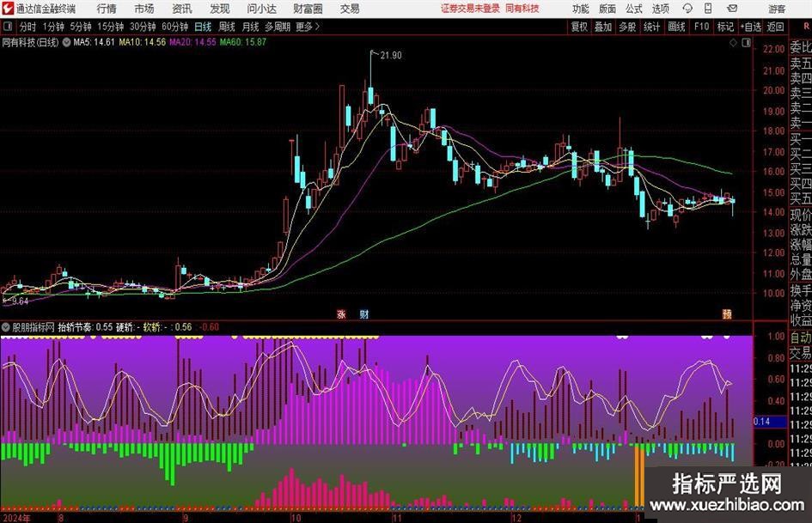The height and width of the screenshot is (523, 812).
Task: Click the 财 marker below the chart
Action: coord(364,313)
